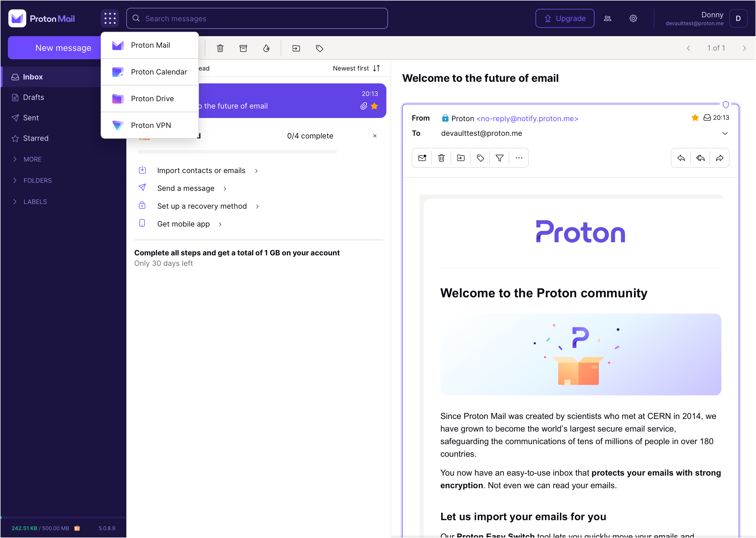Click the Upgrade button
Image resolution: width=756 pixels, height=538 pixels.
point(565,18)
